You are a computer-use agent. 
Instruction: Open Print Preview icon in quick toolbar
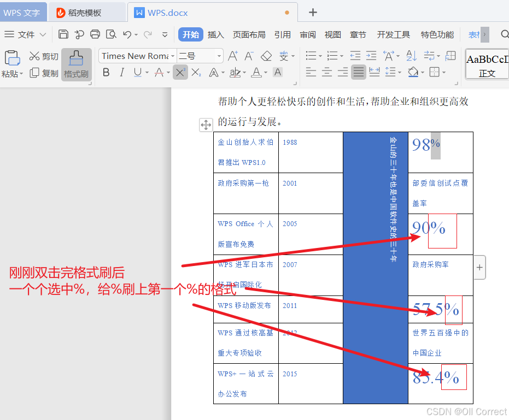111,34
